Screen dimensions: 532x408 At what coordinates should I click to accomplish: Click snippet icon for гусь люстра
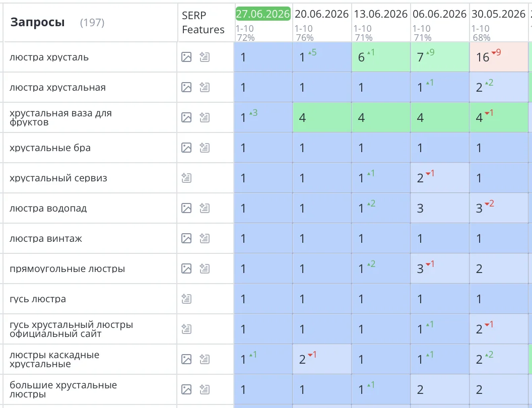click(186, 299)
